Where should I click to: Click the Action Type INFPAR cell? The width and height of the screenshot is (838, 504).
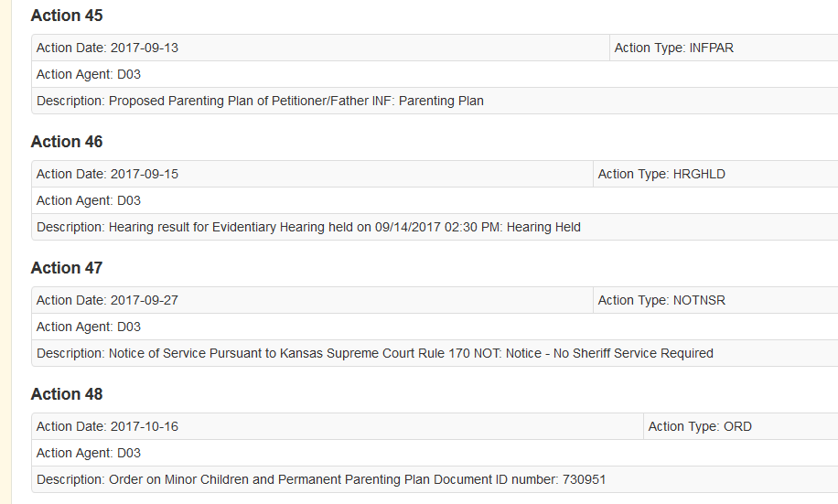(673, 48)
